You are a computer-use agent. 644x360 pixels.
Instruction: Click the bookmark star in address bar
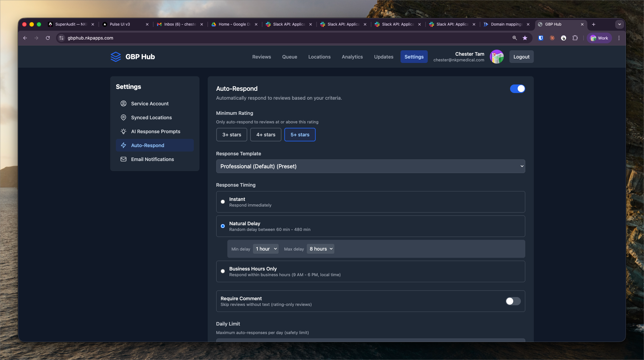tap(525, 38)
